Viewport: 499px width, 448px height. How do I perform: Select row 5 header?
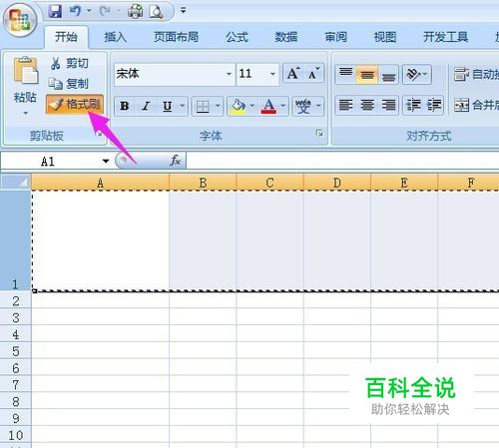(x=16, y=351)
